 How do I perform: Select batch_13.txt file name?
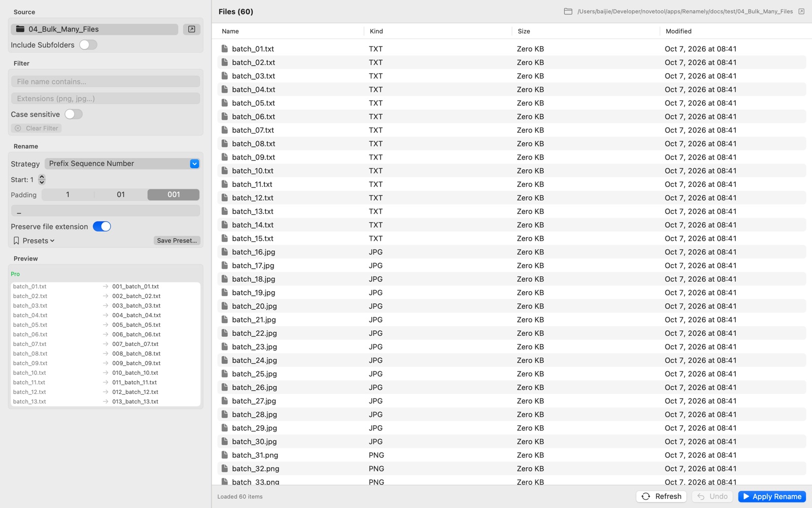(253, 211)
